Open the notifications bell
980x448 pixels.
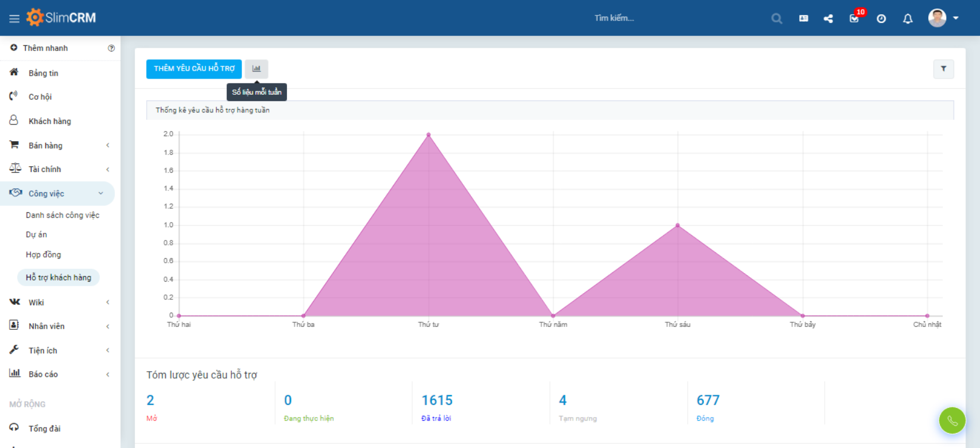[908, 18]
